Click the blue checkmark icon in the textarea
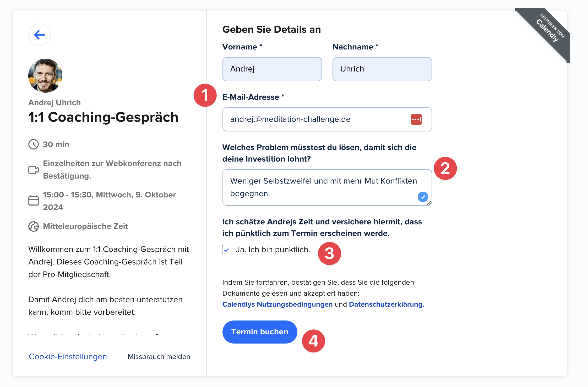 coord(423,197)
